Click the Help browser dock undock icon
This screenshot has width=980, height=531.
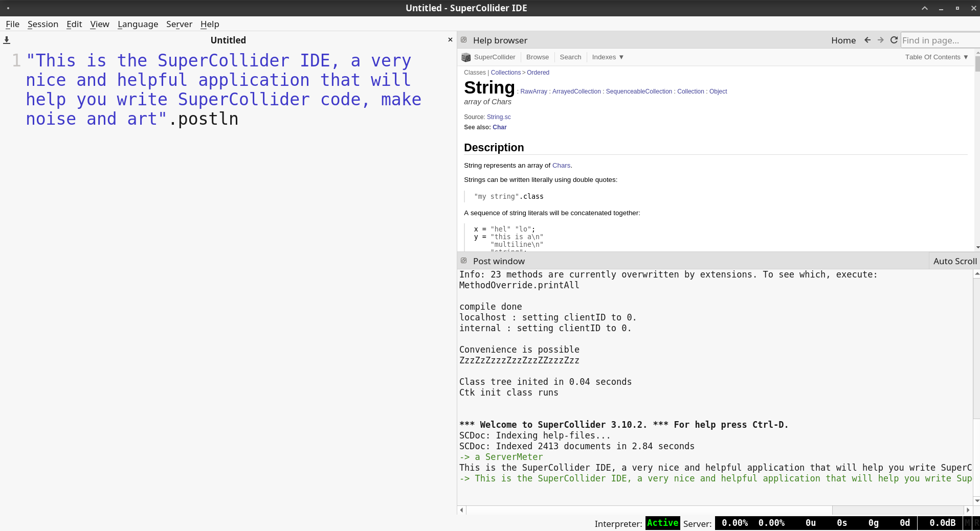pos(464,40)
